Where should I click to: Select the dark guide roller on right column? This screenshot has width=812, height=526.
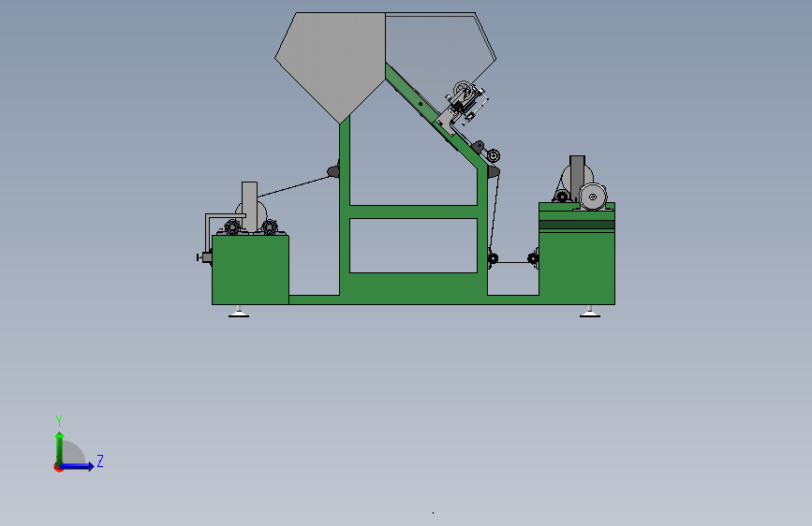pos(494,171)
